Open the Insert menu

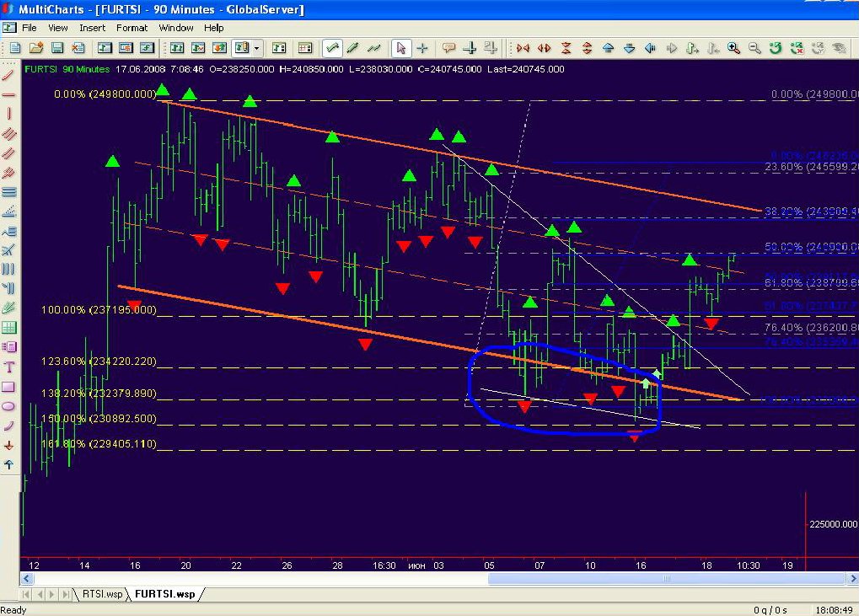pyautogui.click(x=93, y=28)
